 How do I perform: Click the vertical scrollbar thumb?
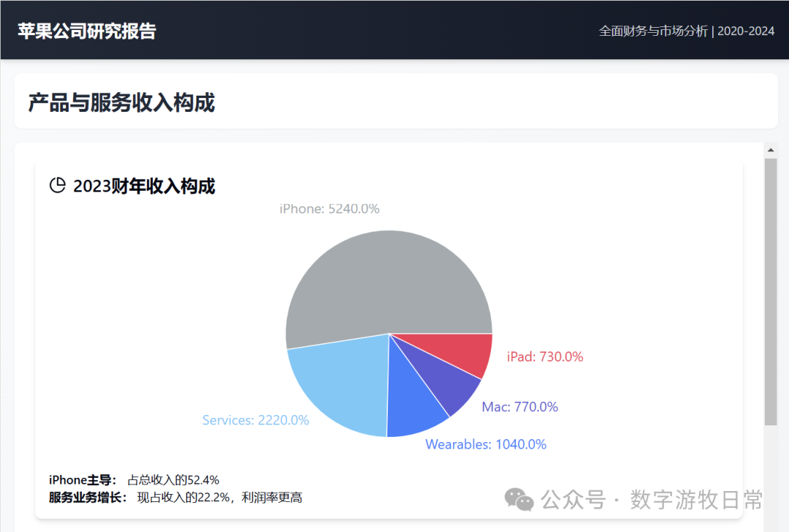click(770, 292)
